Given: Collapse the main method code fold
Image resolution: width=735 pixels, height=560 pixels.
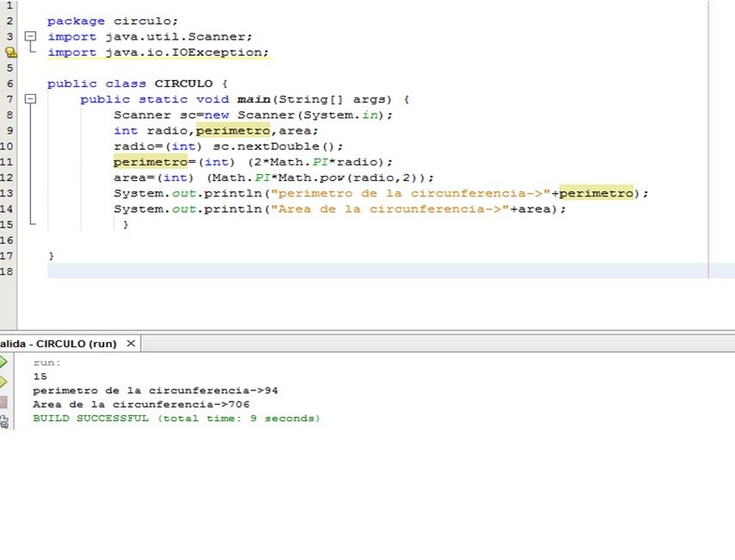Looking at the screenshot, I should pos(31,99).
